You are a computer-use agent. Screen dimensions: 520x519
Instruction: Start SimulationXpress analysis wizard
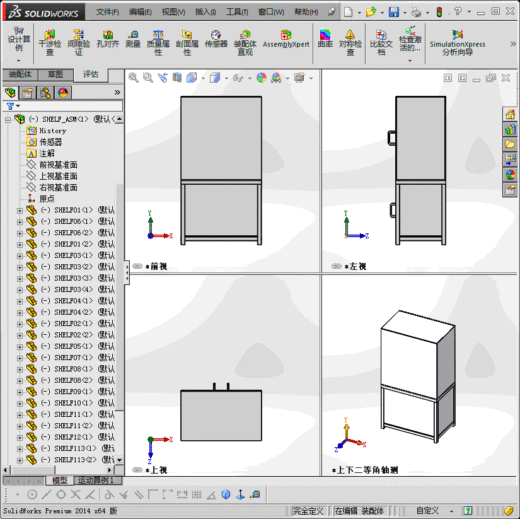pos(457,43)
